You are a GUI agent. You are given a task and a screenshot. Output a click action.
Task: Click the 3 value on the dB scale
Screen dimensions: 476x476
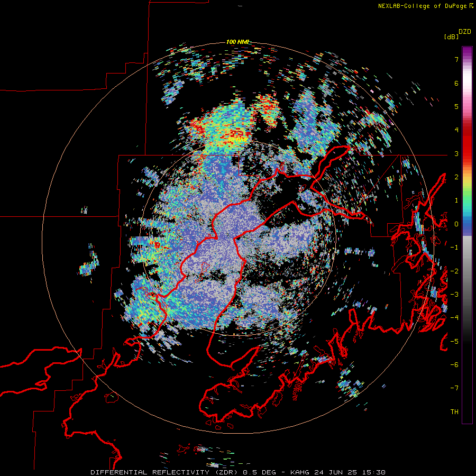point(456,153)
